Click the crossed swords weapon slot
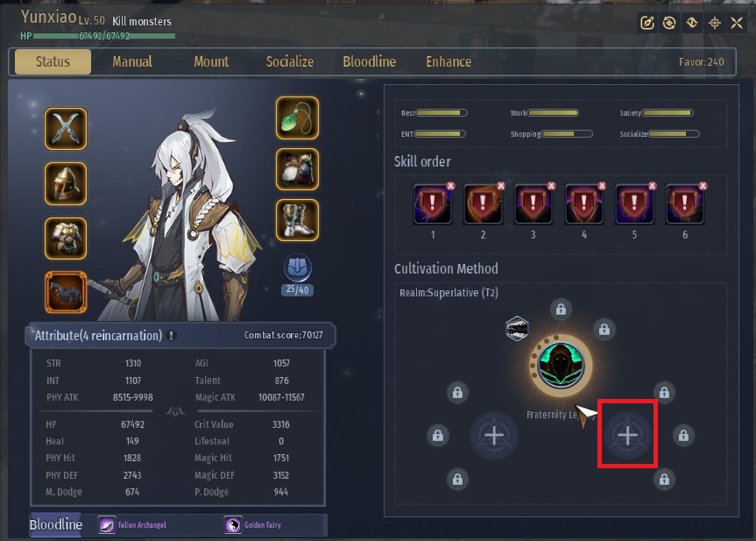The height and width of the screenshot is (541, 756). pos(66,128)
